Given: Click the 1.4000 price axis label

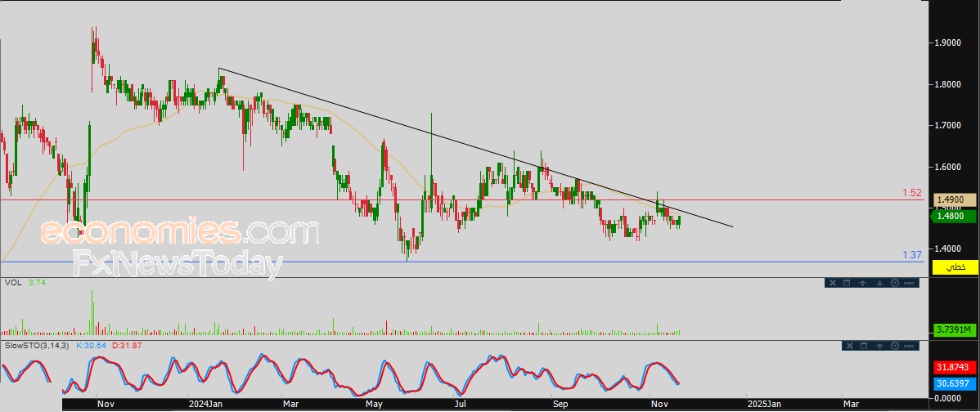Looking at the screenshot, I should tap(947, 249).
